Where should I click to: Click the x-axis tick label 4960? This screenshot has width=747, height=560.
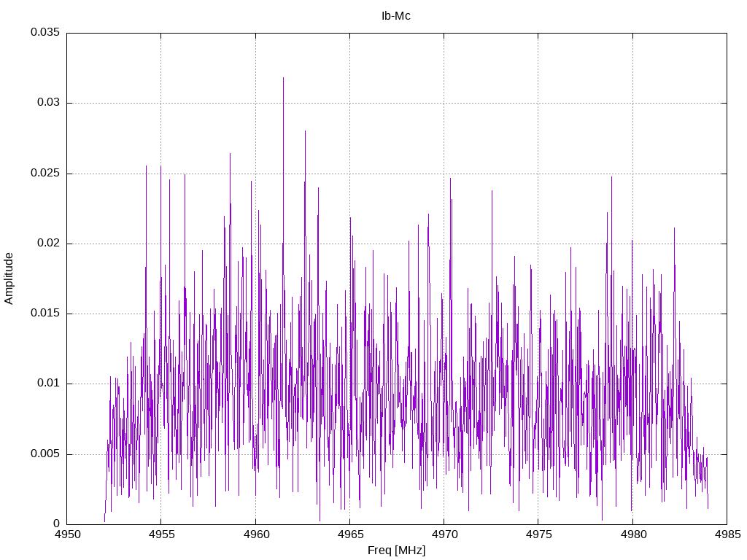click(256, 534)
